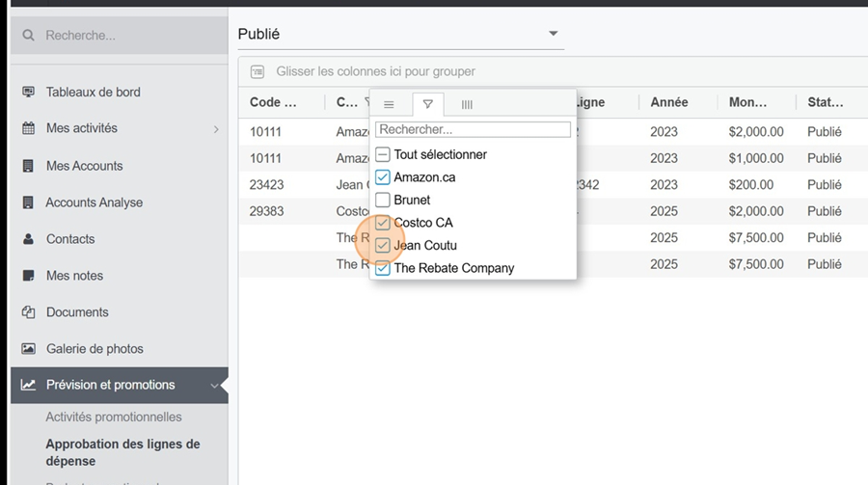The width and height of the screenshot is (868, 485).
Task: Click the grouping area Glisser les colonnes ici
Action: pyautogui.click(x=376, y=71)
